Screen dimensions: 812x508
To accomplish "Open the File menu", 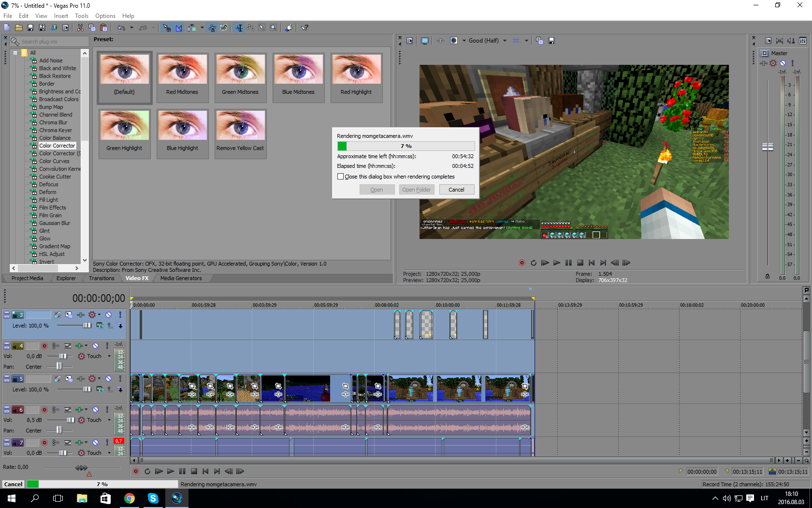I will click(x=8, y=16).
